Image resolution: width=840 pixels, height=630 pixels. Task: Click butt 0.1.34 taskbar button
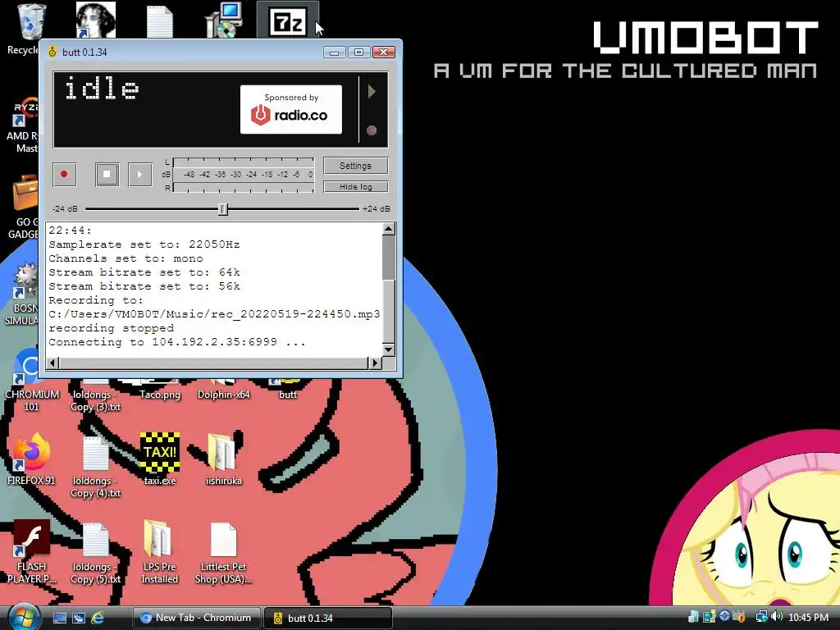tap(328, 618)
